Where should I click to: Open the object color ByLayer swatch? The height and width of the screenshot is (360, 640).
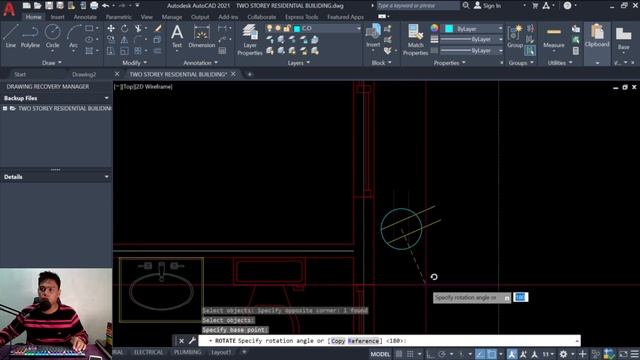[x=449, y=29]
